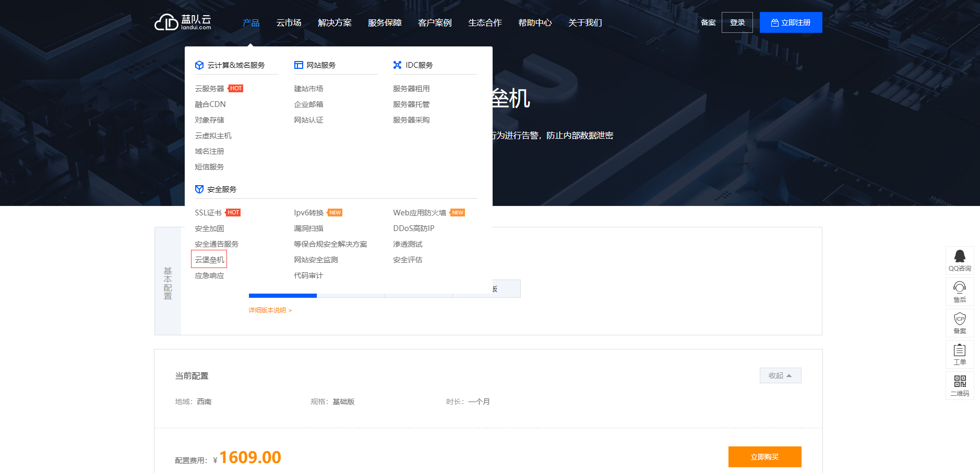Click the 售后 headset support icon
The height and width of the screenshot is (473, 980).
[x=959, y=292]
